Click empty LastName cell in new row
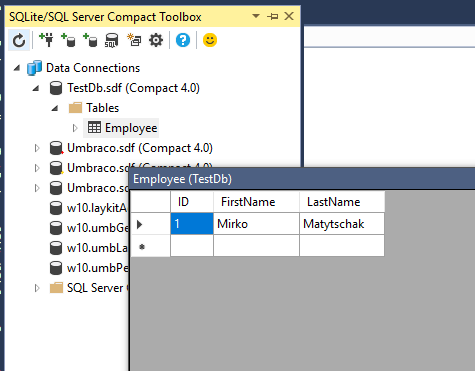This screenshot has height=371, width=475. (342, 246)
